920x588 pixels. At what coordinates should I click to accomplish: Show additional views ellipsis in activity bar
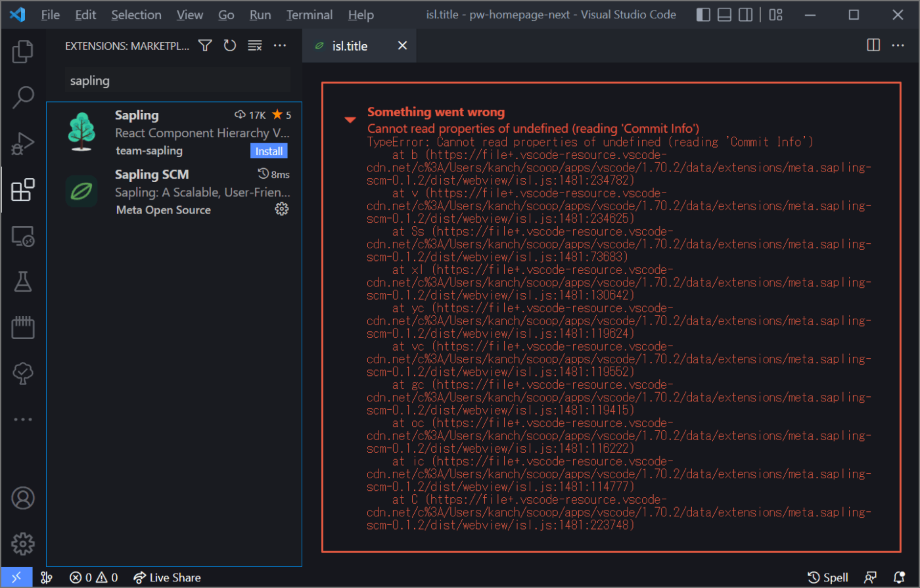tap(23, 419)
